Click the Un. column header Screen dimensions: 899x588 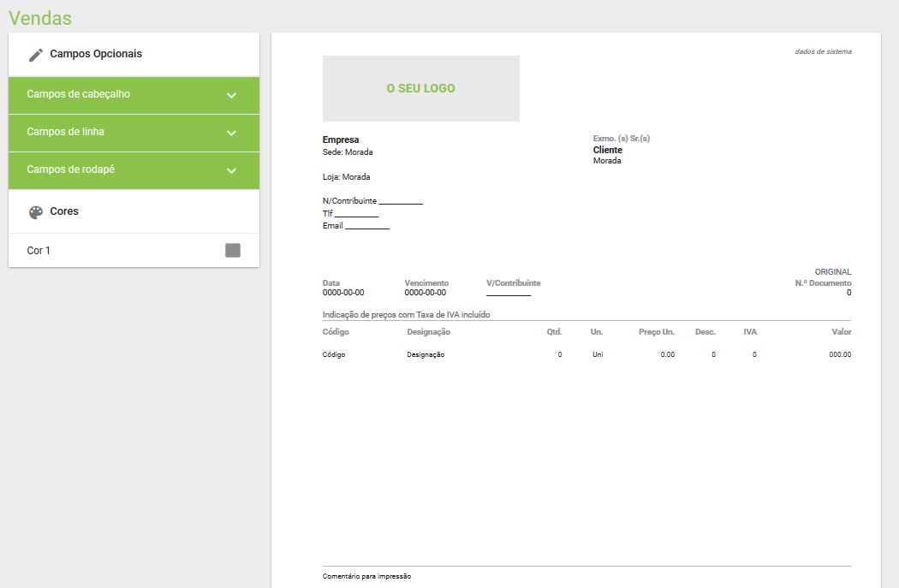[x=597, y=332]
